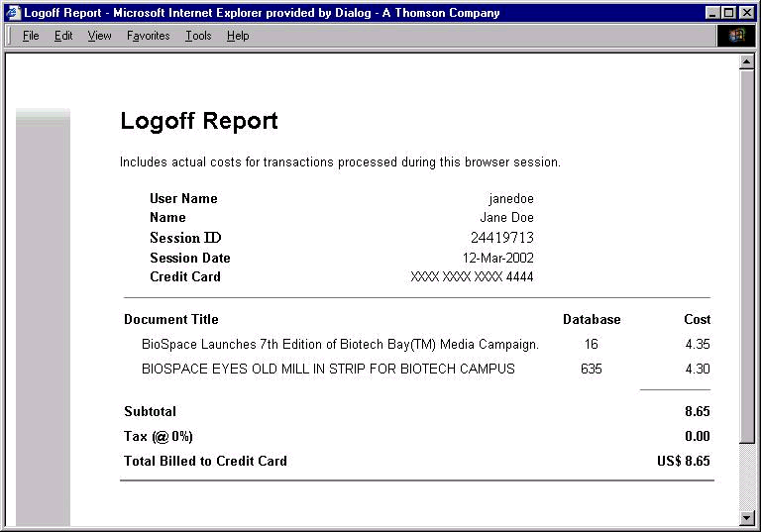This screenshot has width=761, height=532.
Task: Click the session ID 24419713
Action: point(501,238)
